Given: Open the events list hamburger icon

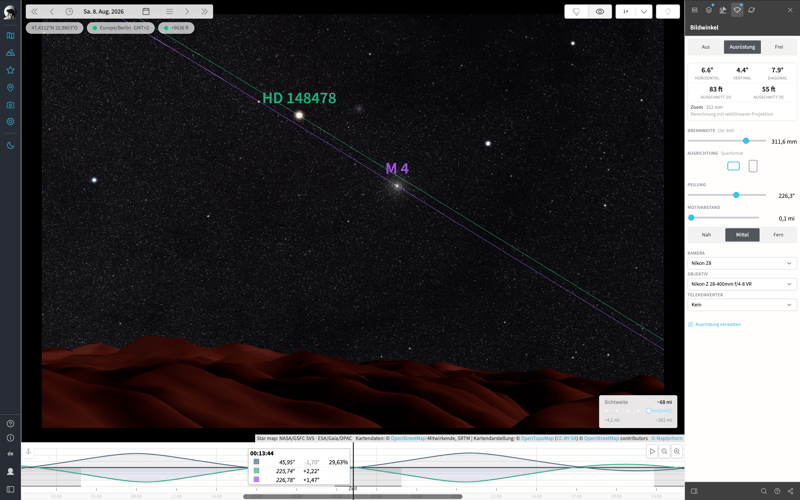Looking at the screenshot, I should [x=169, y=11].
